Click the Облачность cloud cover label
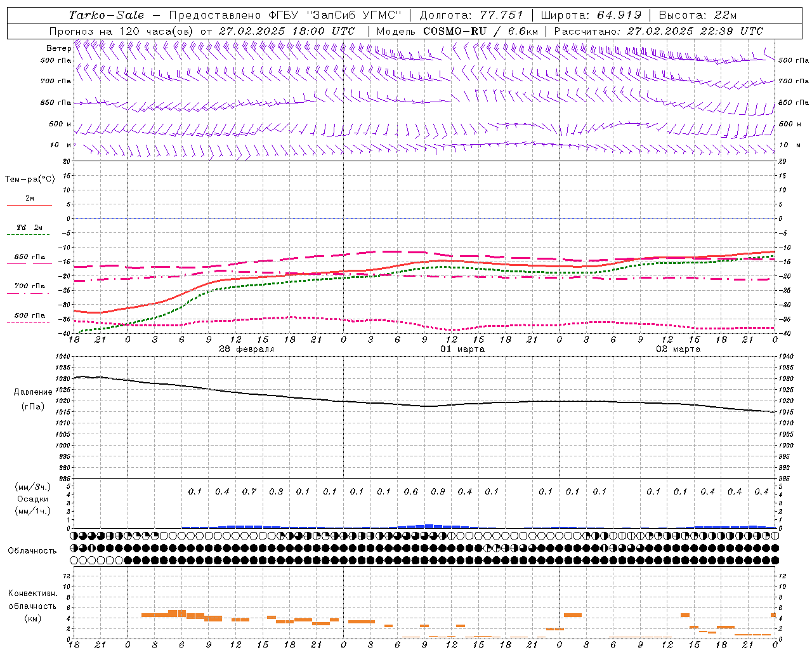 coord(32,551)
